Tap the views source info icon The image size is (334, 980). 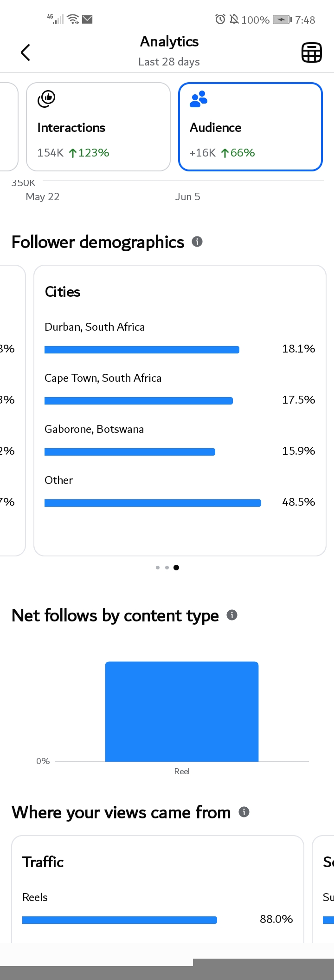click(244, 812)
